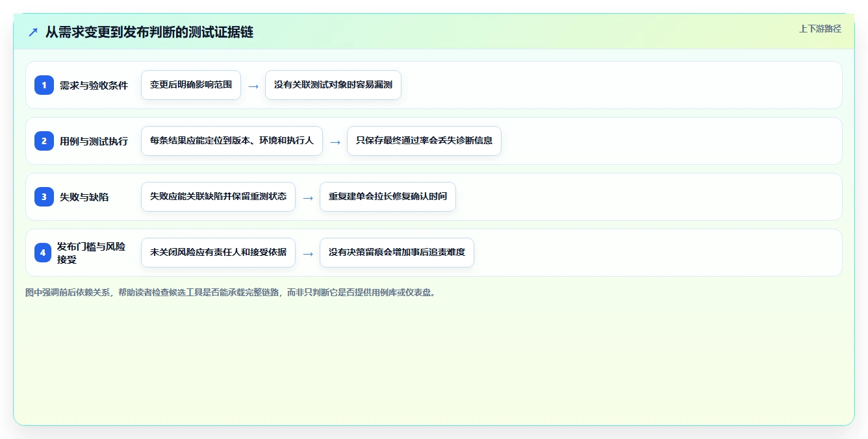
Task: Click the 没有关联测试对象时容易漏测 box
Action: pyautogui.click(x=333, y=85)
